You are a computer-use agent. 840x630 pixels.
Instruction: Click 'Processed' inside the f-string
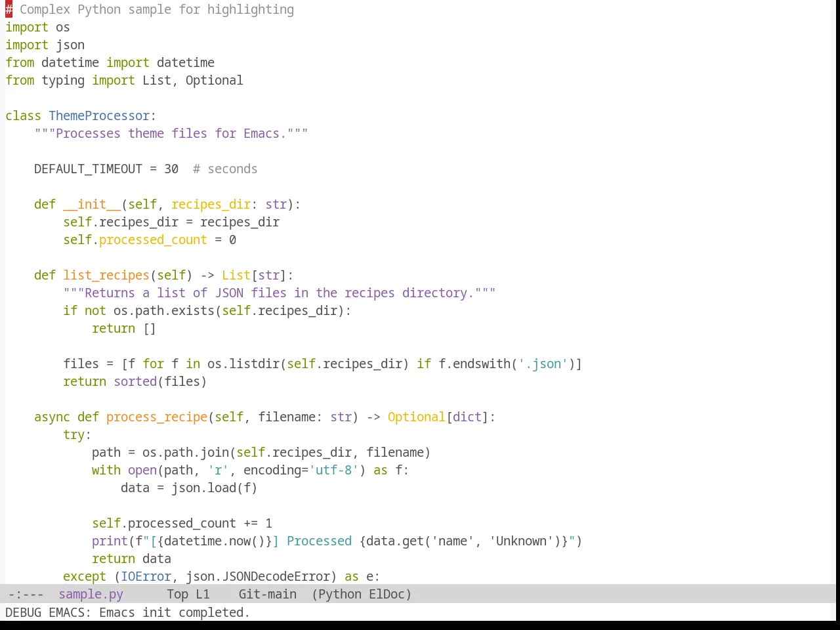pyautogui.click(x=319, y=541)
